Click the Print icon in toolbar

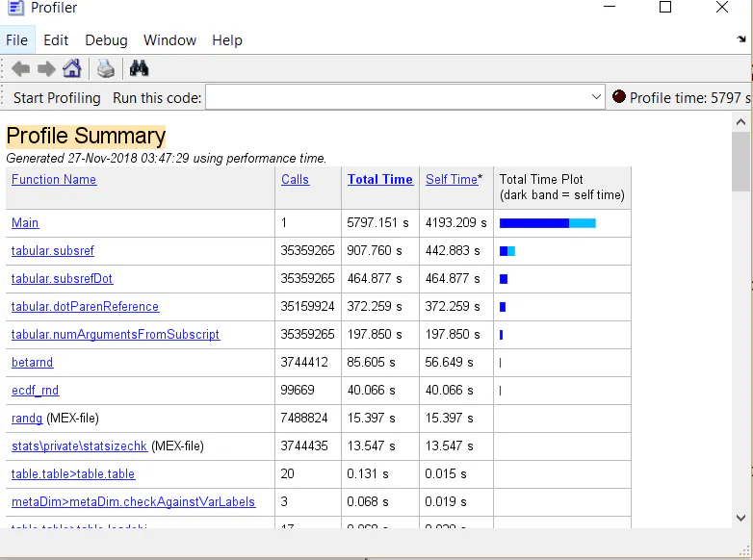(106, 68)
